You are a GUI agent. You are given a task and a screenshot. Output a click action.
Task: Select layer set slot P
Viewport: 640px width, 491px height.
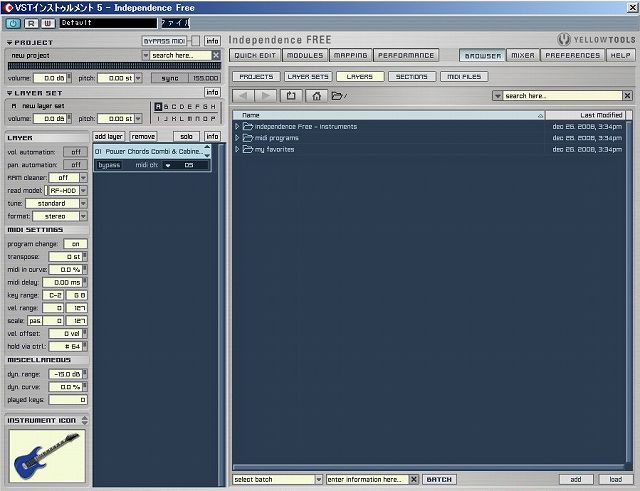[x=213, y=119]
